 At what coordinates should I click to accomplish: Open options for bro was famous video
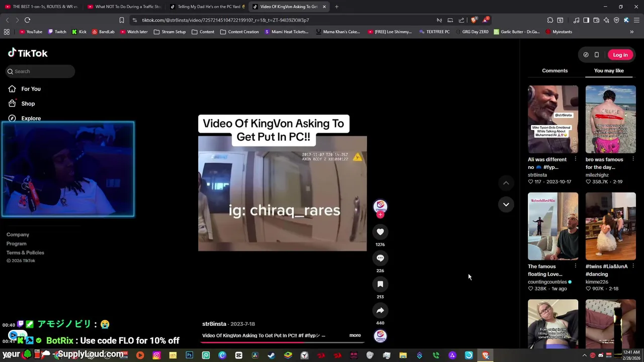[633, 159]
